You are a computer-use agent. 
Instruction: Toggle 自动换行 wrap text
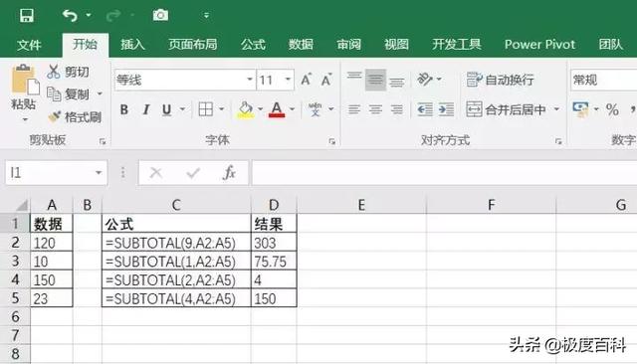500,80
